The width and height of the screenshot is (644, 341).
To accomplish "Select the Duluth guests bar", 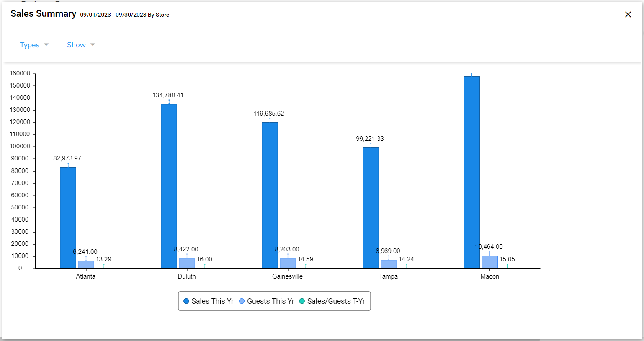I will click(187, 263).
